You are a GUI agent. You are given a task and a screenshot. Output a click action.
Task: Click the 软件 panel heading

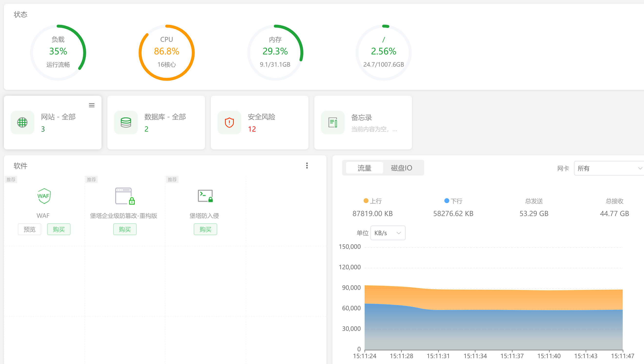(20, 166)
